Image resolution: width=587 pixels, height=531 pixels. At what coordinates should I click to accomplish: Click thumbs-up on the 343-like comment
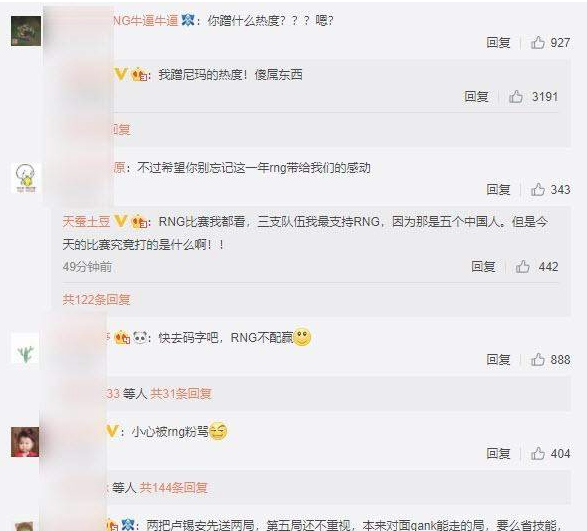point(538,189)
